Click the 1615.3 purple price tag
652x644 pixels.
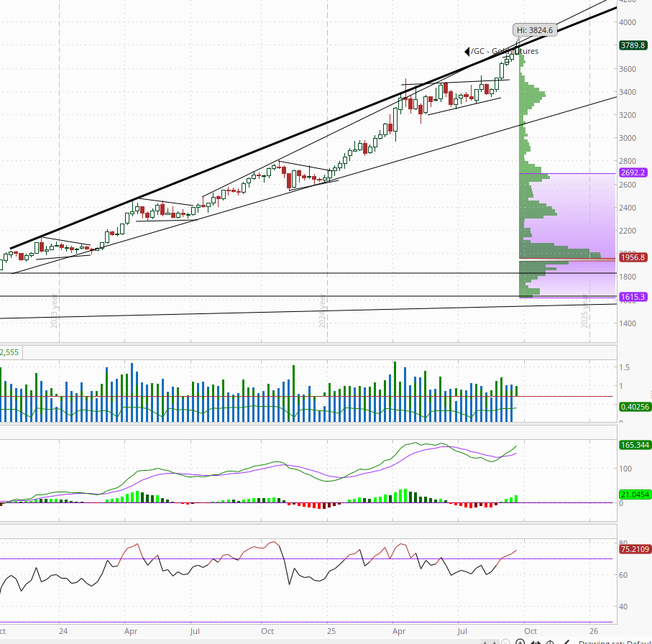point(633,297)
